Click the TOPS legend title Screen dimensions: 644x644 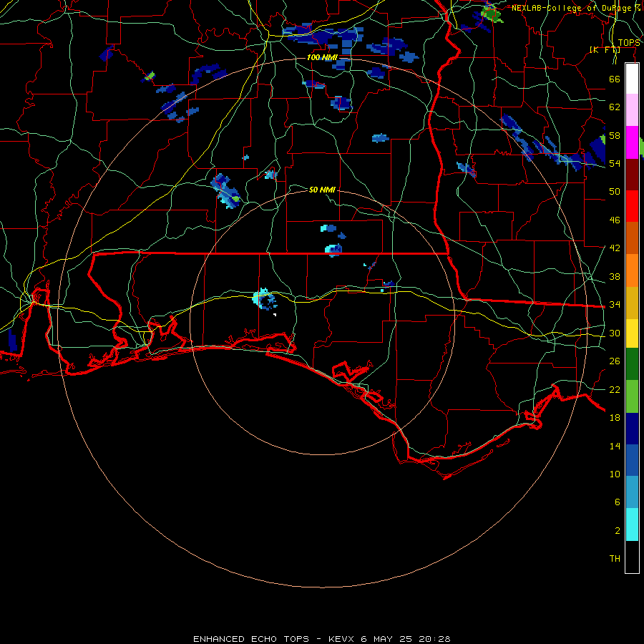629,43
